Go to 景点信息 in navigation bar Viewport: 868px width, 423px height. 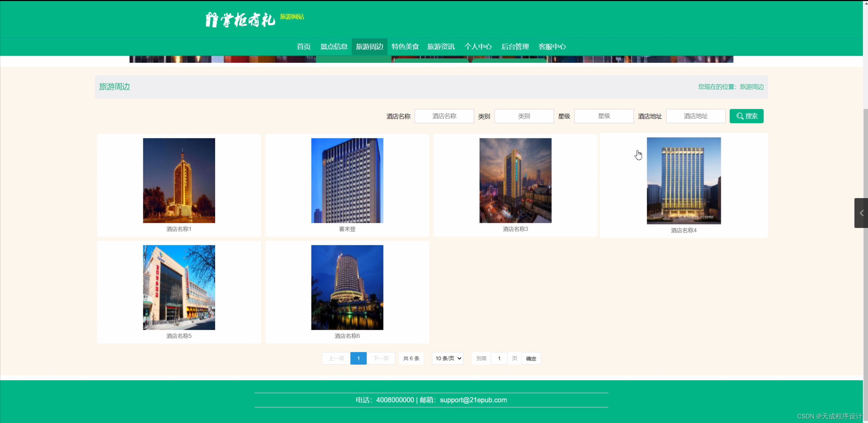click(x=334, y=47)
